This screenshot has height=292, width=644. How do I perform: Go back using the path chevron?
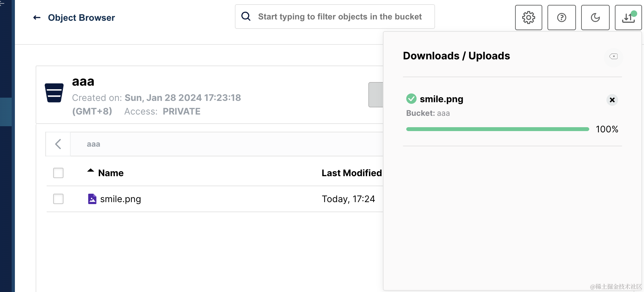58,144
